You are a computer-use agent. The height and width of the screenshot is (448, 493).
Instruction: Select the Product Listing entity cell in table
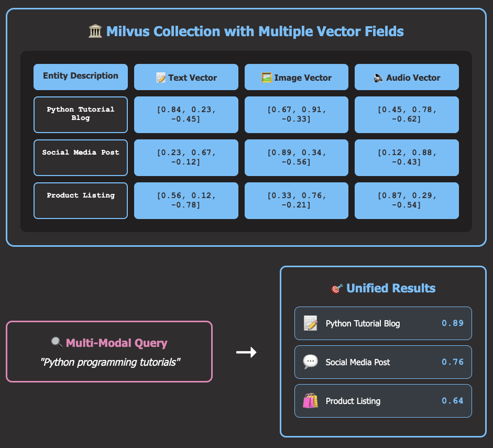(81, 200)
